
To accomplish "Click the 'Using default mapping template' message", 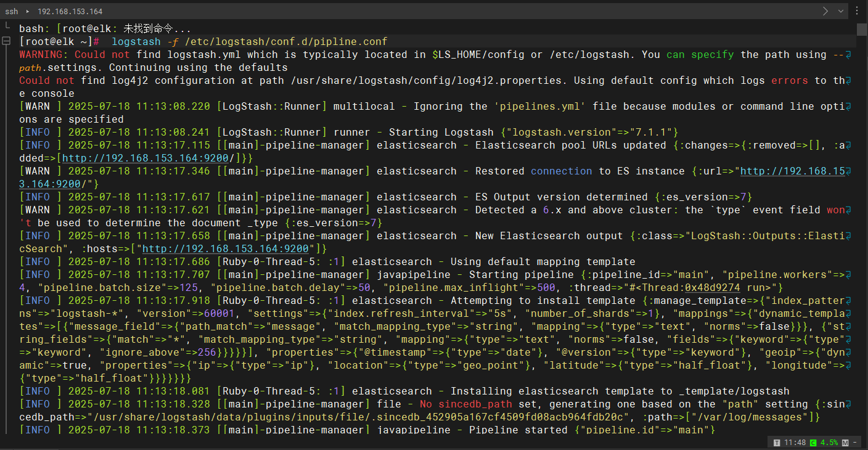I will coord(542,262).
